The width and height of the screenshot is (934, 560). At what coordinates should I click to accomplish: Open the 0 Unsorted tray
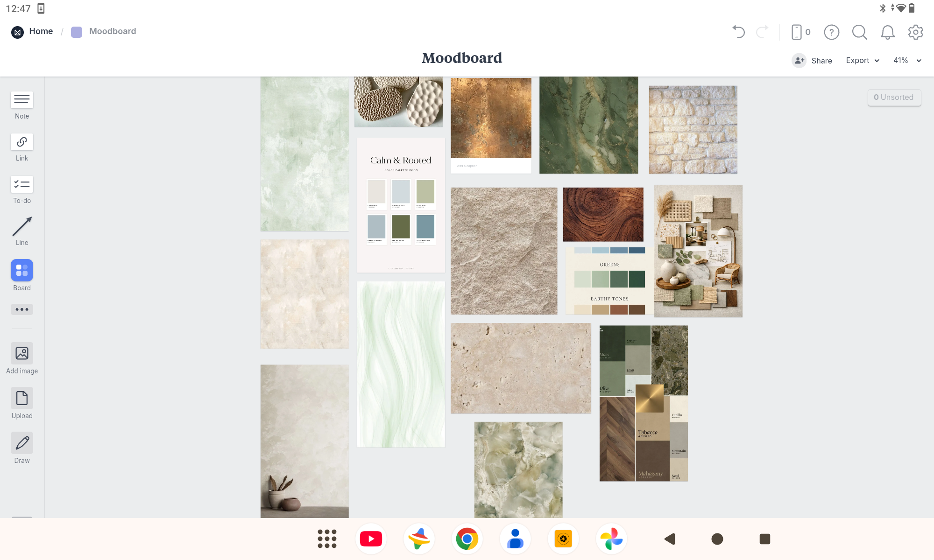tap(894, 97)
